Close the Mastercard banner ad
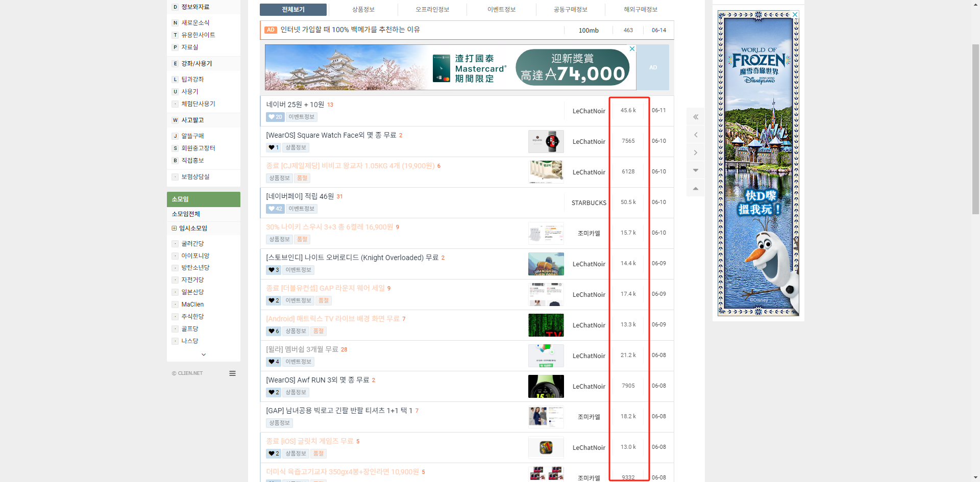Screen dimensions: 980x482 pos(632,48)
